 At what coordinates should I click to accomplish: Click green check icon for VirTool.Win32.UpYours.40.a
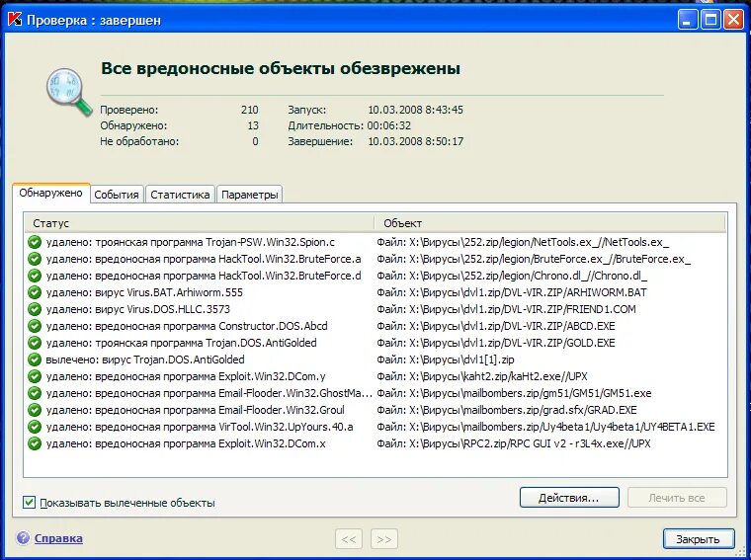point(35,427)
